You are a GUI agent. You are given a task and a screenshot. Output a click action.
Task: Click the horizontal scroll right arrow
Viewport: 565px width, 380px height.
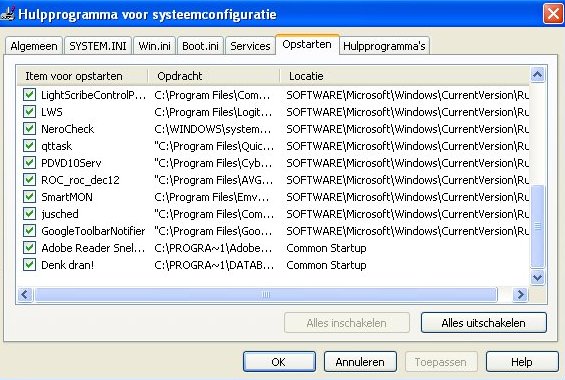point(520,295)
